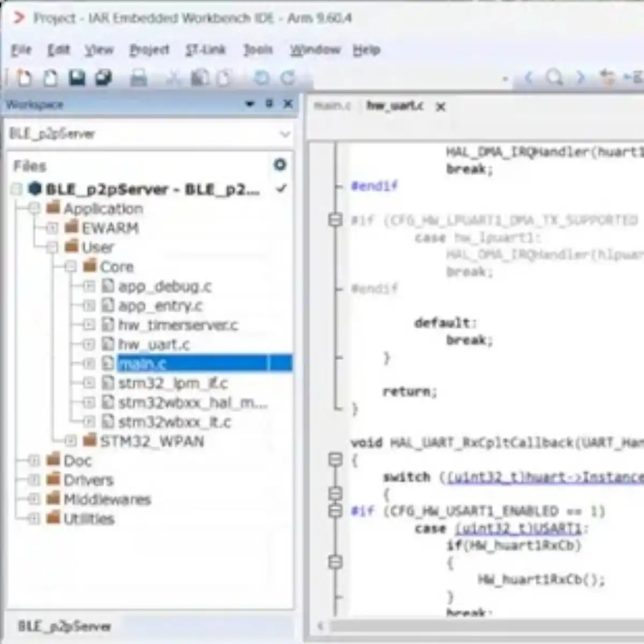The width and height of the screenshot is (644, 644).
Task: Close the hw_uart.c editor tab
Action: tap(441, 107)
